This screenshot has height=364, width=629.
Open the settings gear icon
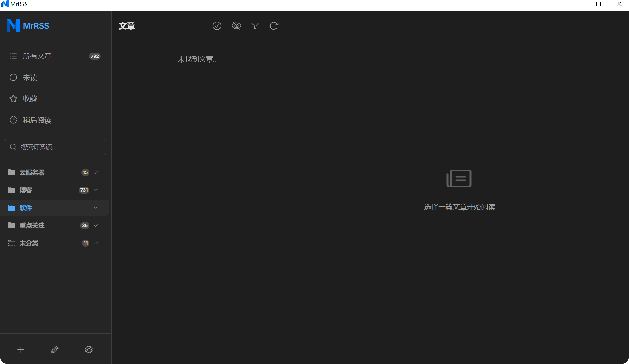tap(89, 349)
